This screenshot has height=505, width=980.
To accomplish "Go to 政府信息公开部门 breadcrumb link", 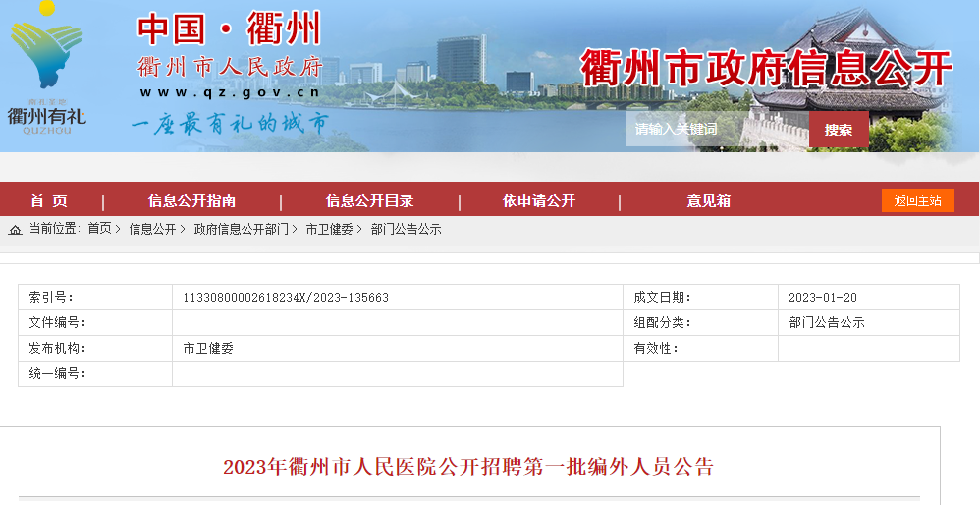I will click(242, 229).
